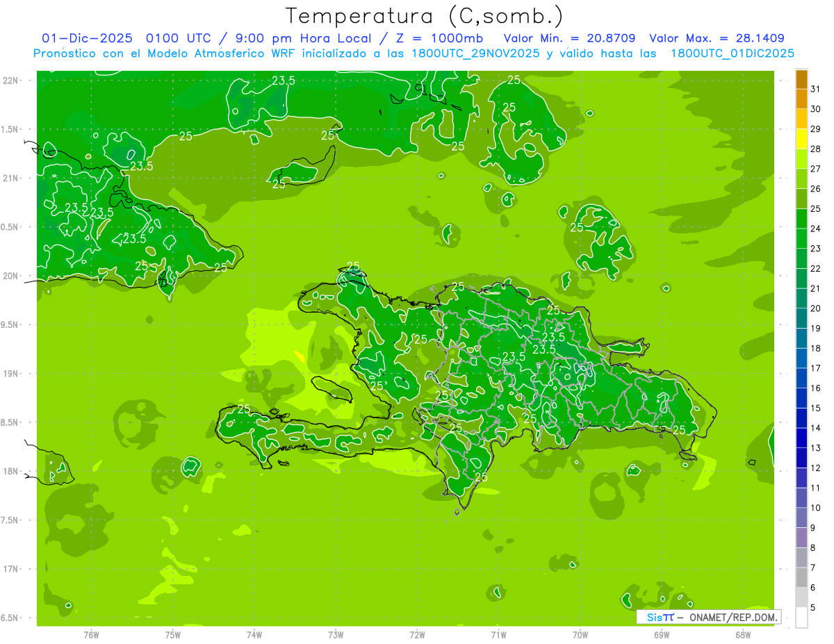Click the "71W" longitude axis label
The height and width of the screenshot is (644, 834).
(x=498, y=635)
